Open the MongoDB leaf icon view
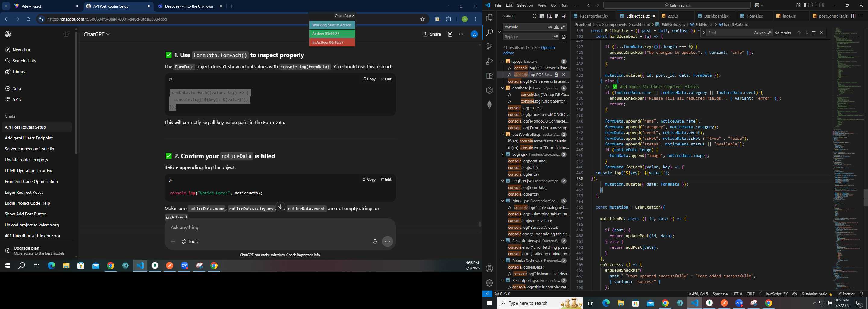Image resolution: width=868 pixels, height=309 pixels. pyautogui.click(x=489, y=105)
